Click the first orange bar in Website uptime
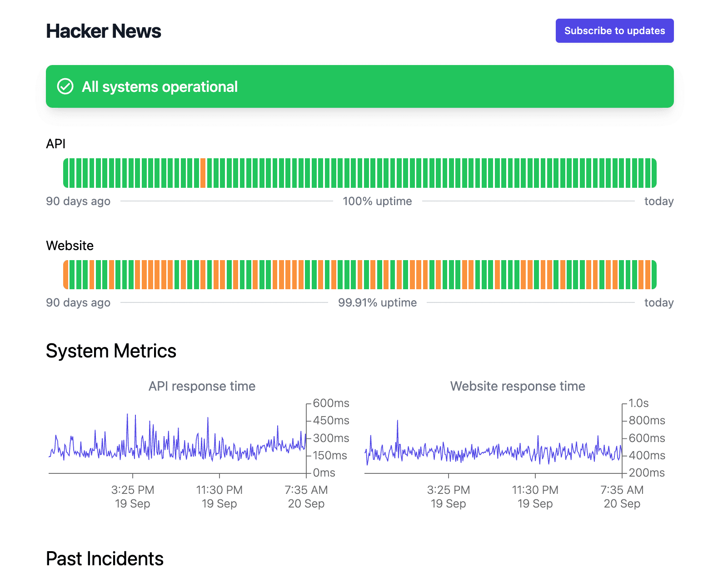Image resolution: width=728 pixels, height=583 pixels. tap(66, 275)
